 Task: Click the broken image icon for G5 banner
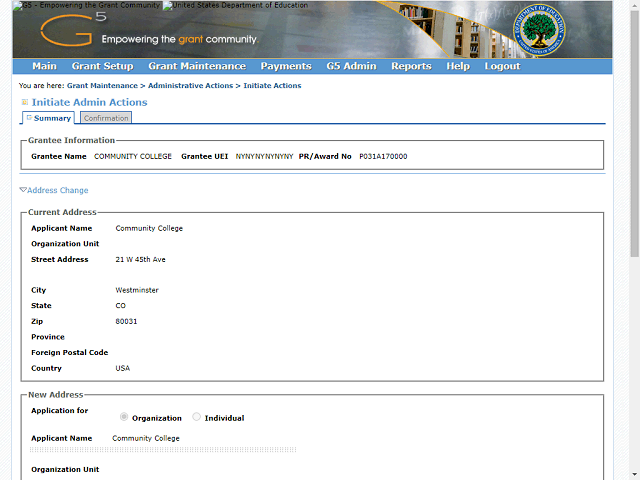click(x=18, y=5)
